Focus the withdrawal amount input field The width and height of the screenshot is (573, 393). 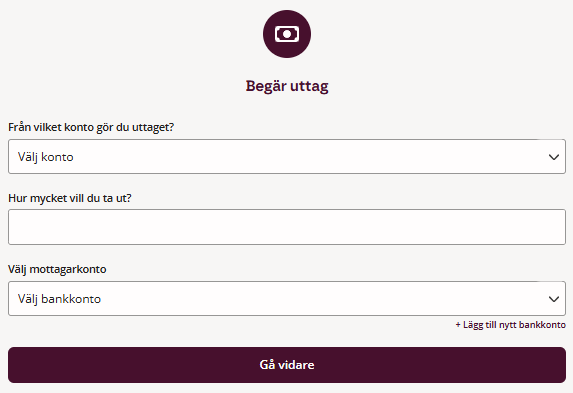coord(287,227)
